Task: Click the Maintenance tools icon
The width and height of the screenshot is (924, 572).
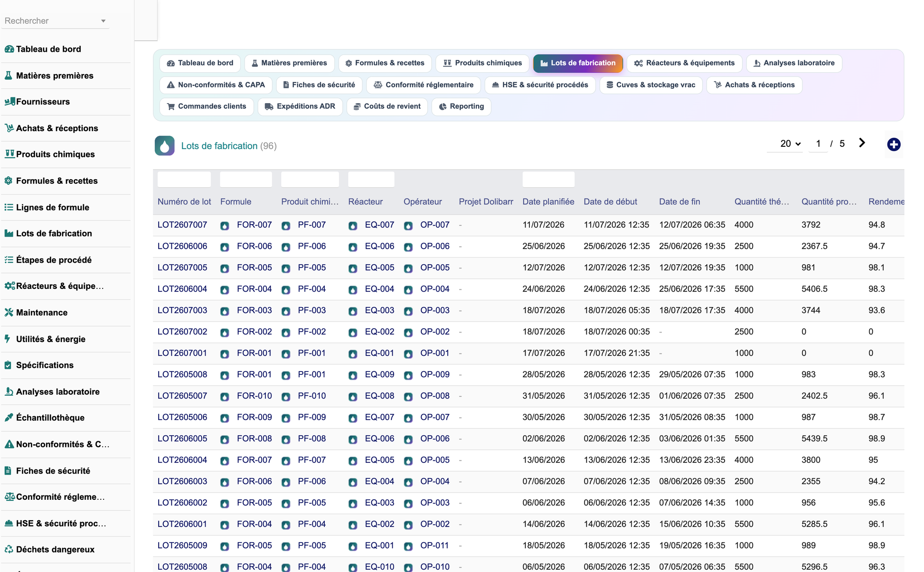Action: (x=9, y=313)
